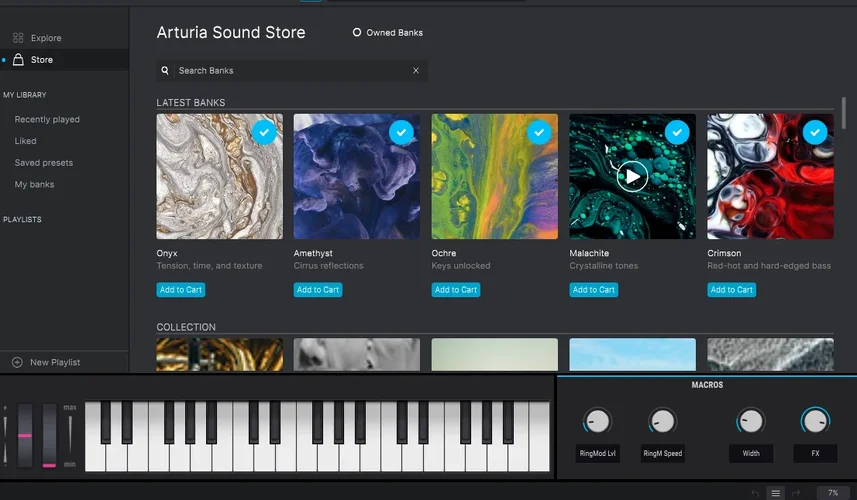Play the Malachite bank preview

[x=632, y=177]
